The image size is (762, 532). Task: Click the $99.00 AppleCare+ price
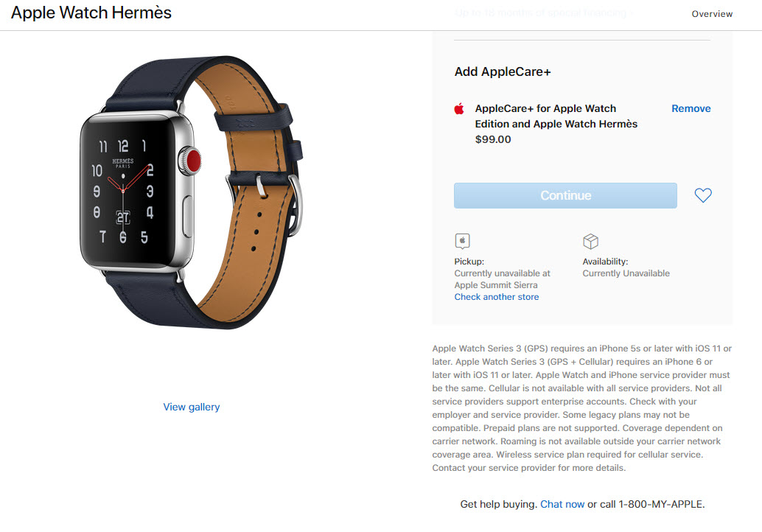(x=493, y=139)
